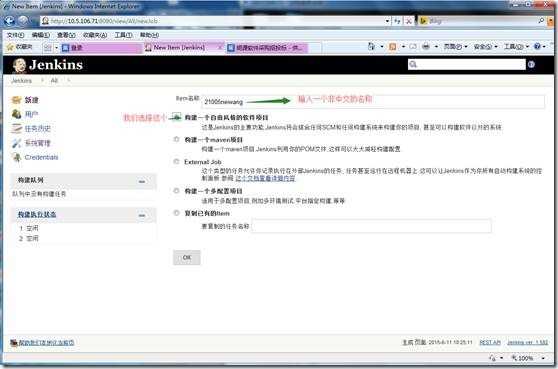Click the All breadcrumb link
This screenshot has height=369, width=558.
click(54, 81)
